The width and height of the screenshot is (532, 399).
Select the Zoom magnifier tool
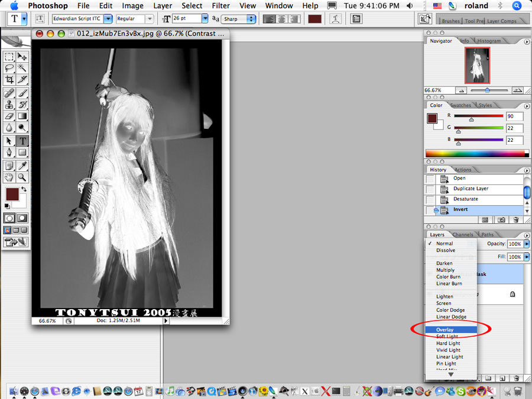[x=22, y=177]
